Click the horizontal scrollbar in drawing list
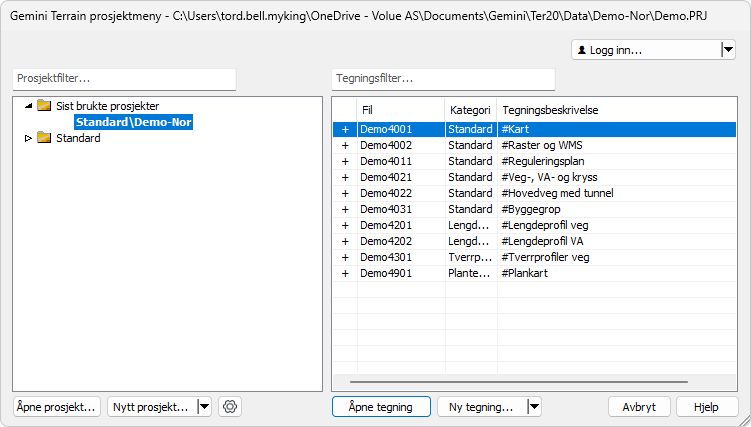751x427 pixels. pos(518,382)
